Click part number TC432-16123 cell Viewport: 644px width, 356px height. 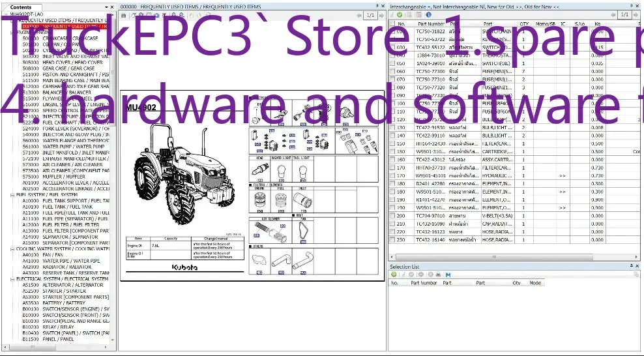430,232
